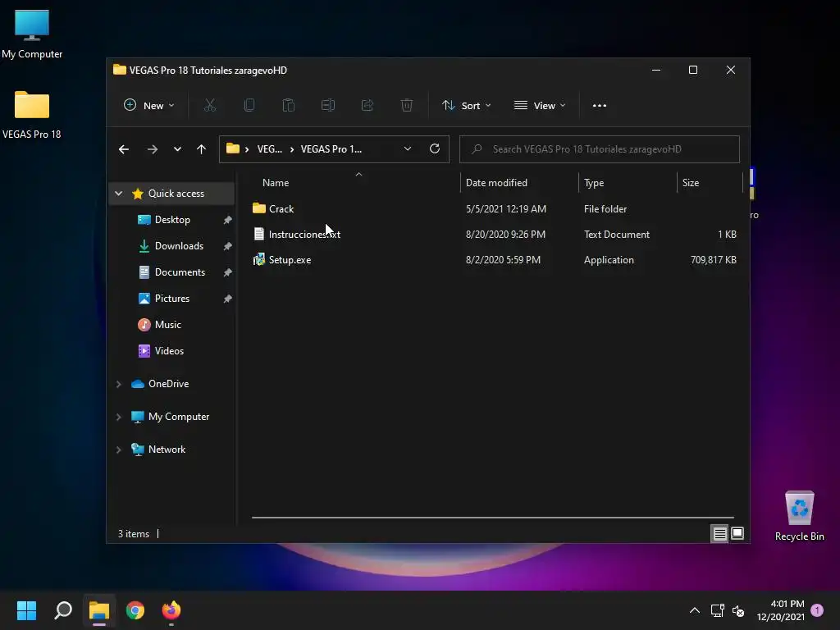Open the notification count badge

click(x=817, y=610)
